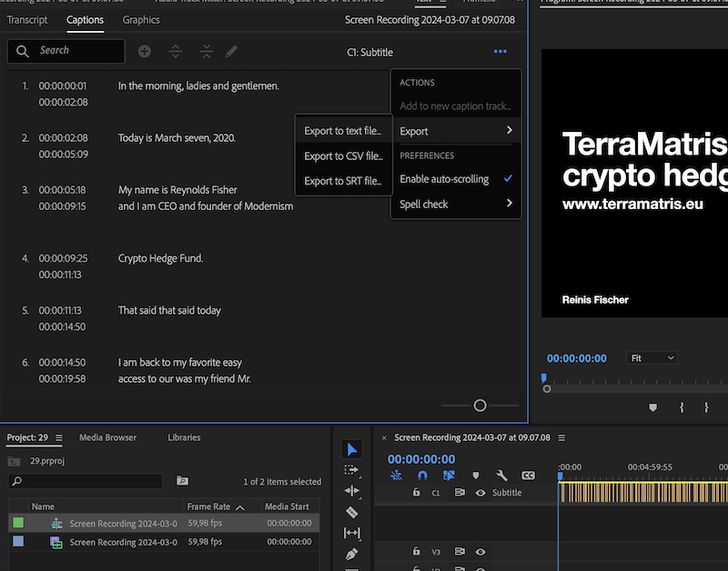The height and width of the screenshot is (571, 728).
Task: Toggle lock on C1 Subtitle track
Action: 416,493
